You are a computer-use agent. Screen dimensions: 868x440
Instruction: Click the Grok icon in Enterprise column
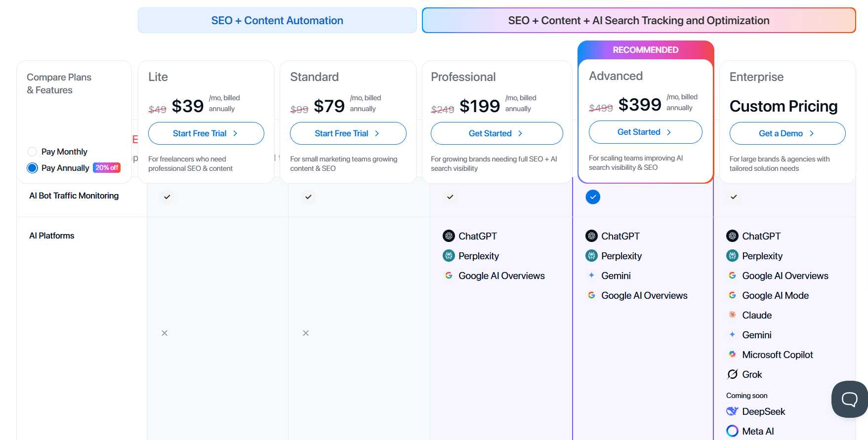(732, 374)
